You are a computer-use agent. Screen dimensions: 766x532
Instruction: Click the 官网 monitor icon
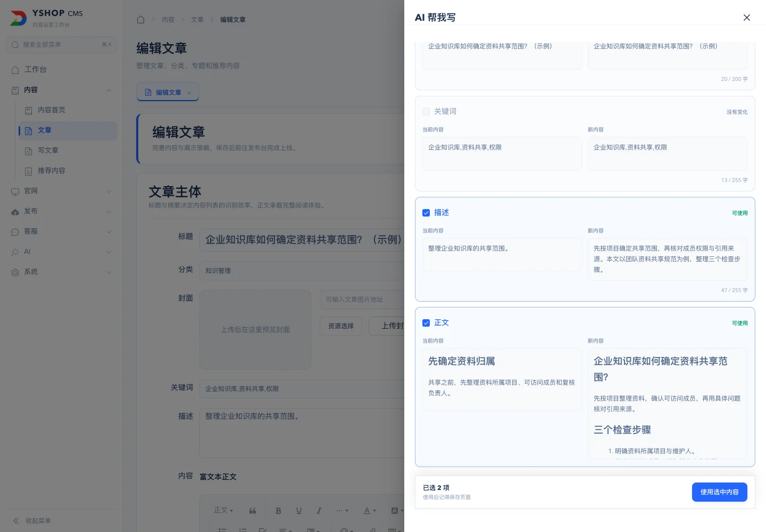(15, 192)
